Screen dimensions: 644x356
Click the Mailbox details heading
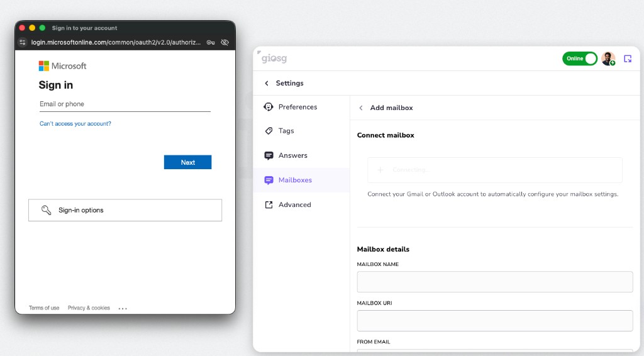tap(383, 249)
